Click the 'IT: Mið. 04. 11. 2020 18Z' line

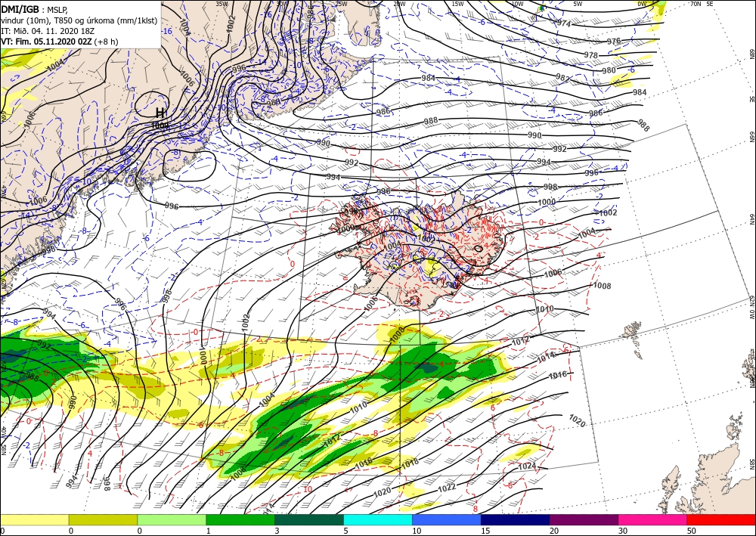tap(47, 31)
